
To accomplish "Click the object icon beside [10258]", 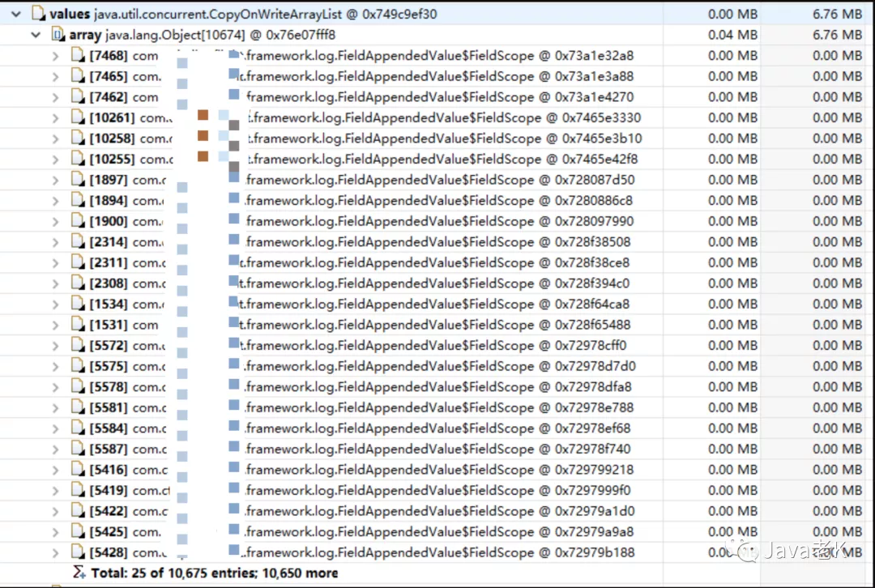I will (x=78, y=138).
